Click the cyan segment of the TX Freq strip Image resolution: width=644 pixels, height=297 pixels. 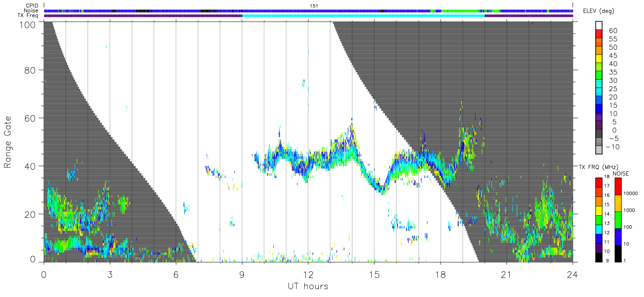(x=363, y=16)
